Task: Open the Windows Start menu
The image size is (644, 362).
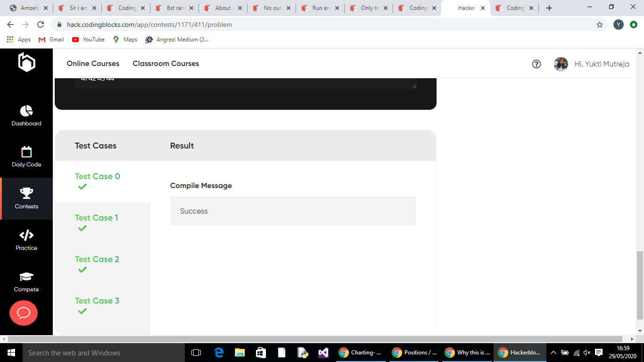Action: (x=10, y=353)
